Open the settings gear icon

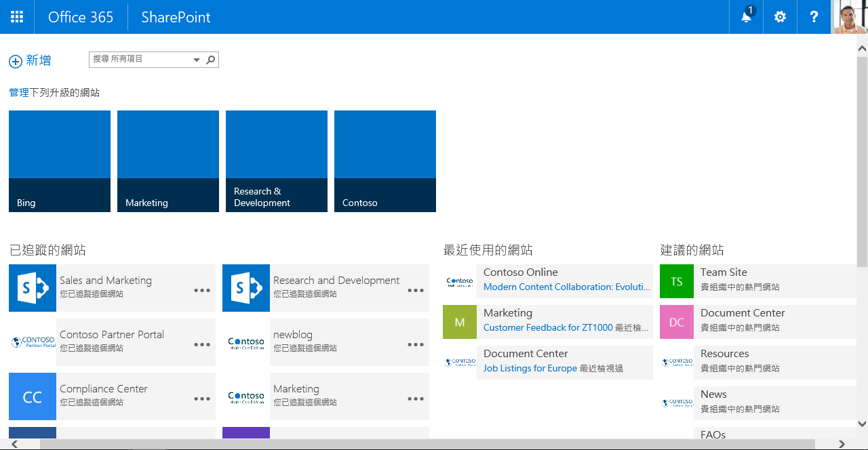pyautogui.click(x=779, y=17)
